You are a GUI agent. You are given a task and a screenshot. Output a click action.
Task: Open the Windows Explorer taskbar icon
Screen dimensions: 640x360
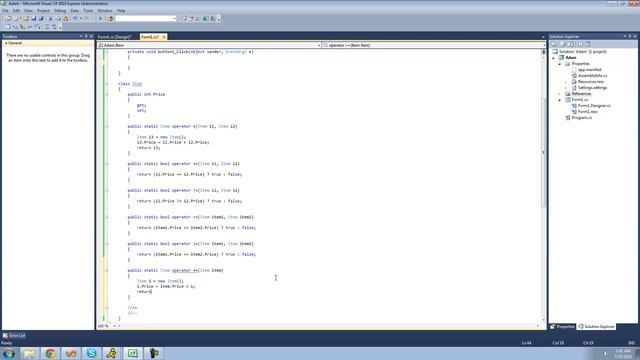tap(29, 353)
